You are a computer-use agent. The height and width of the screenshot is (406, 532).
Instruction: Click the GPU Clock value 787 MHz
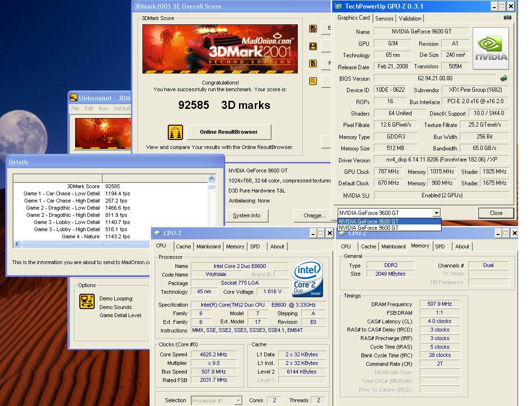[389, 171]
